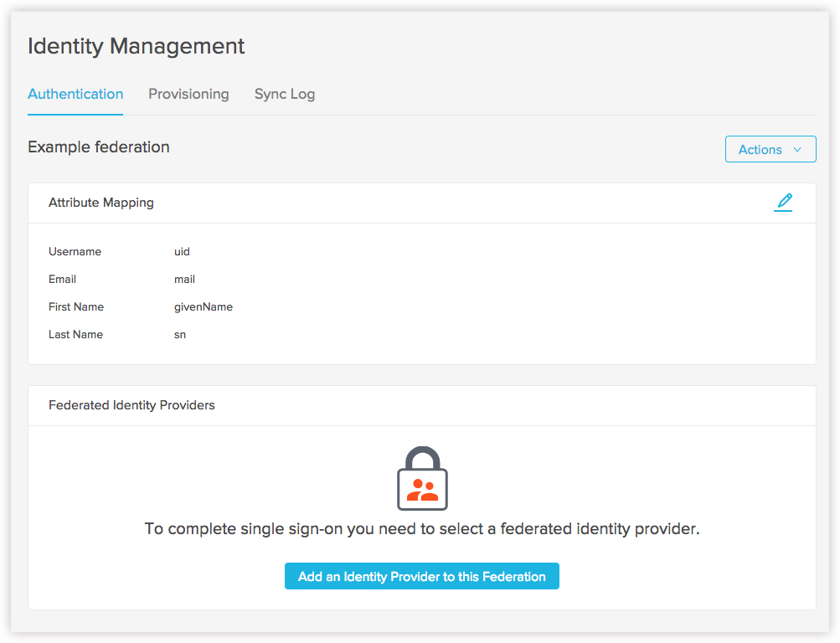Click the pencil edit icon for Attribute Mapping

[784, 202]
